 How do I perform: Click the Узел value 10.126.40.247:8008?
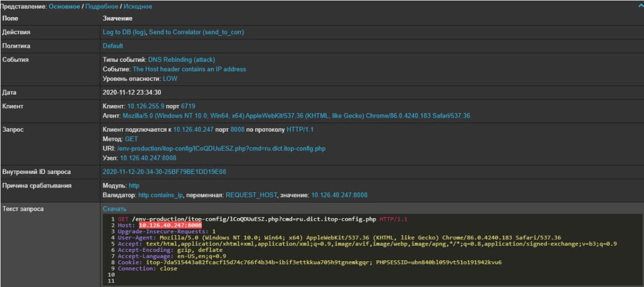[148, 158]
